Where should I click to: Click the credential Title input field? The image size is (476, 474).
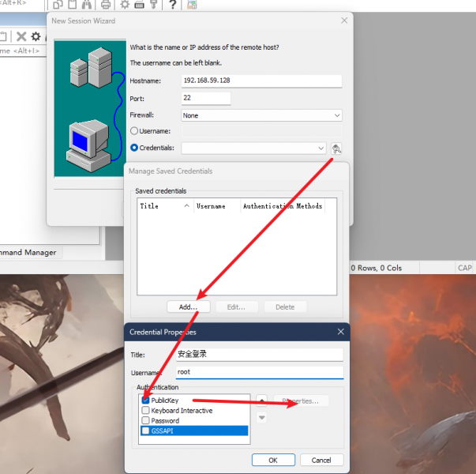(x=260, y=354)
